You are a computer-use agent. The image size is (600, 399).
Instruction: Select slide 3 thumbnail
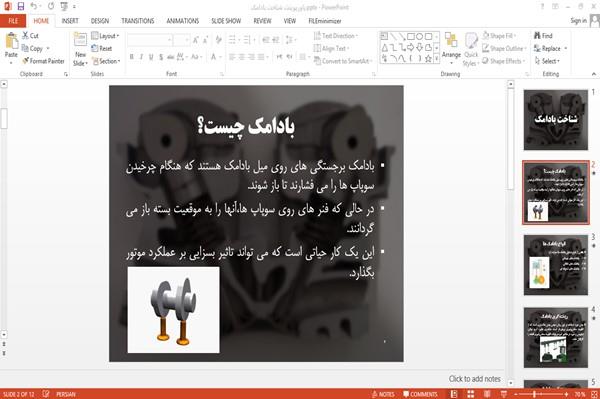click(x=556, y=265)
